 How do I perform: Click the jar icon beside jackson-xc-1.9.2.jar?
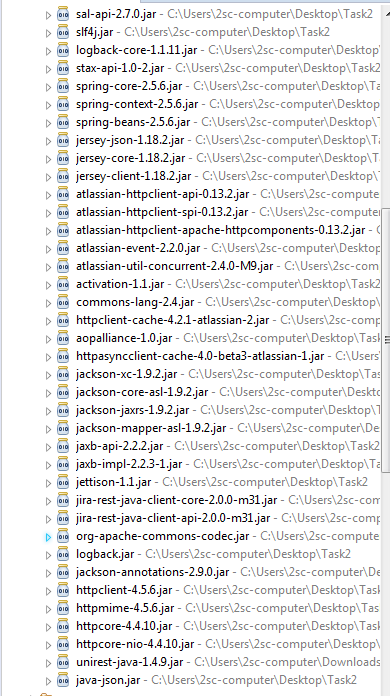63,374
